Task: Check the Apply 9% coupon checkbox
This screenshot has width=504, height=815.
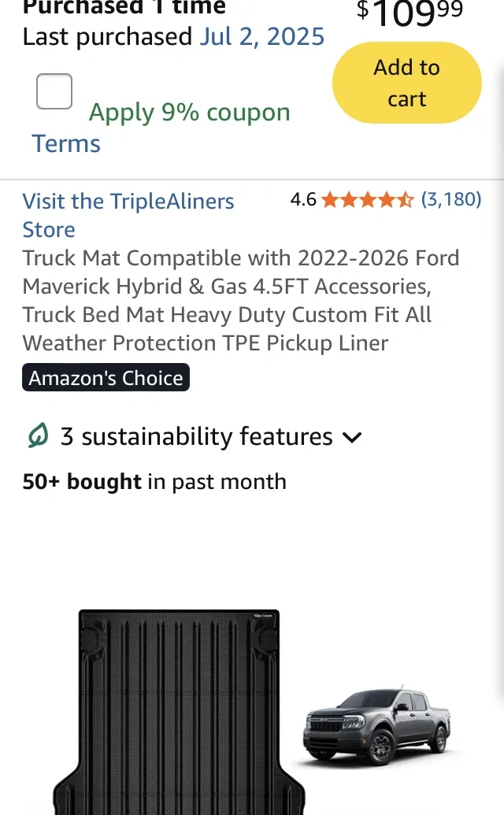Action: [54, 91]
